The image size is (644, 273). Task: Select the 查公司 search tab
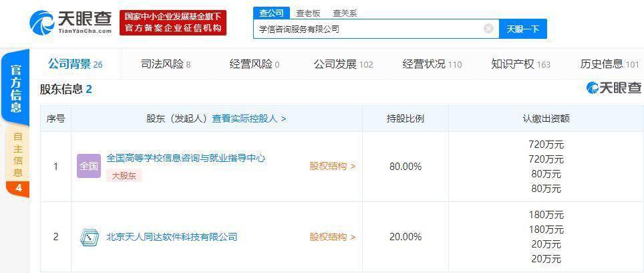[x=271, y=13]
